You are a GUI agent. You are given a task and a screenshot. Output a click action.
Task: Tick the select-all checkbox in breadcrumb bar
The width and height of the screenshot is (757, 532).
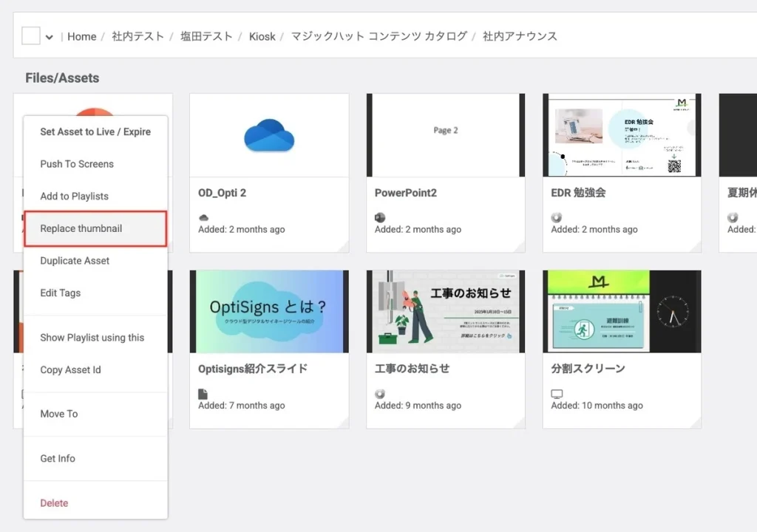point(30,36)
